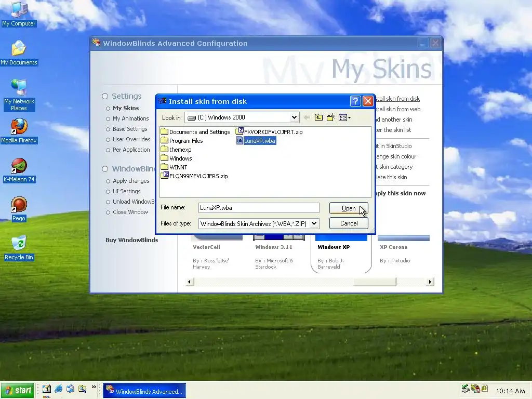Select Per Application option
This screenshot has width=532, height=399.
point(128,150)
